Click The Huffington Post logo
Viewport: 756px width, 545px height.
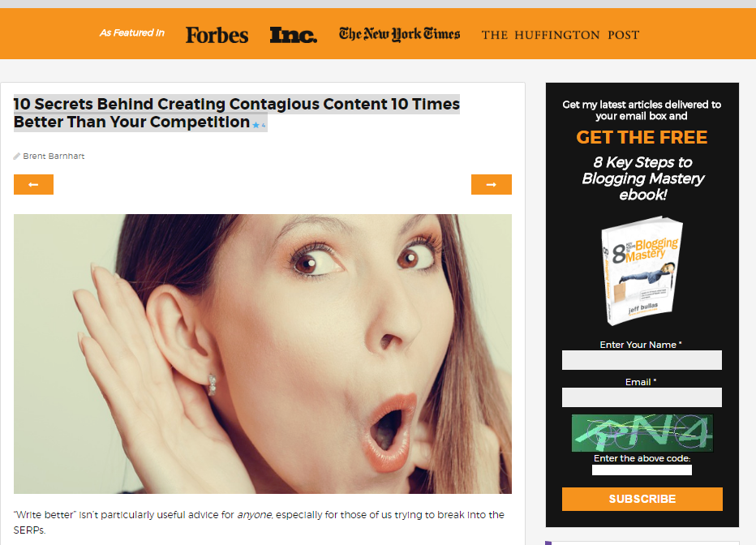(x=561, y=35)
